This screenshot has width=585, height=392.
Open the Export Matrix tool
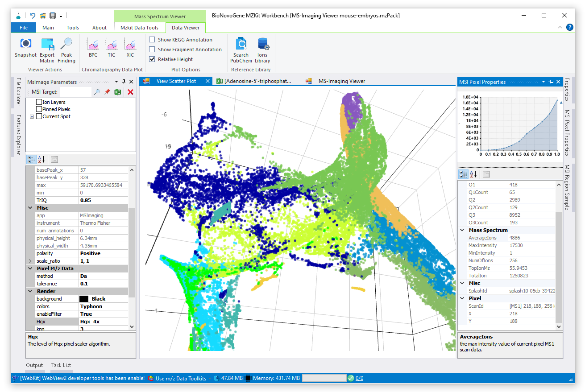(47, 45)
